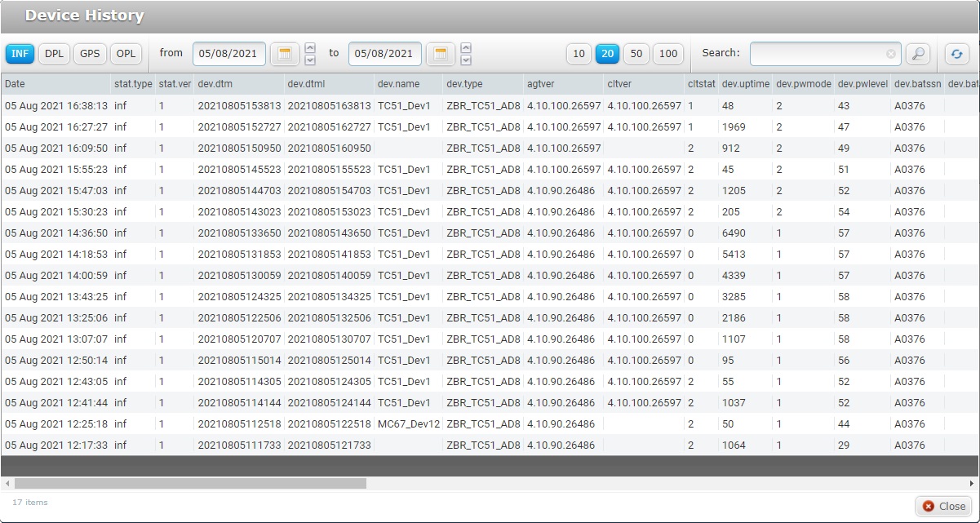
Task: Decrement the to date with the down spinner
Action: point(466,59)
